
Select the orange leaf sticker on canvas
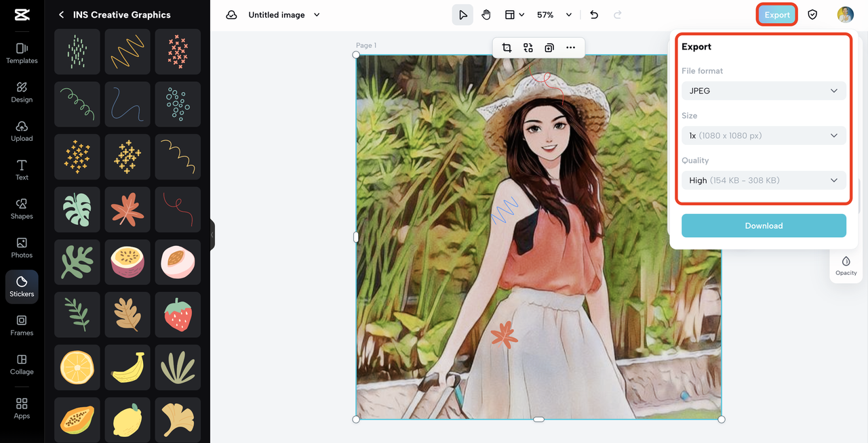point(504,334)
